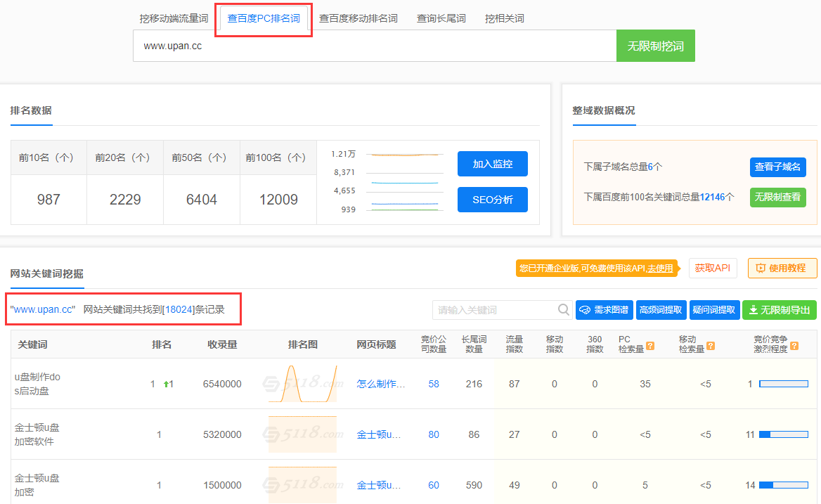This screenshot has height=504, width=821.
Task: Click the ranking trend mini chart
Action: click(x=405, y=182)
